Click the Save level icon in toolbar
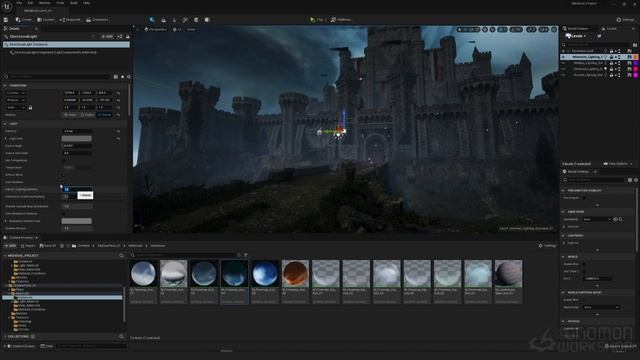Screen dimensions: 640x360 pos(6,20)
